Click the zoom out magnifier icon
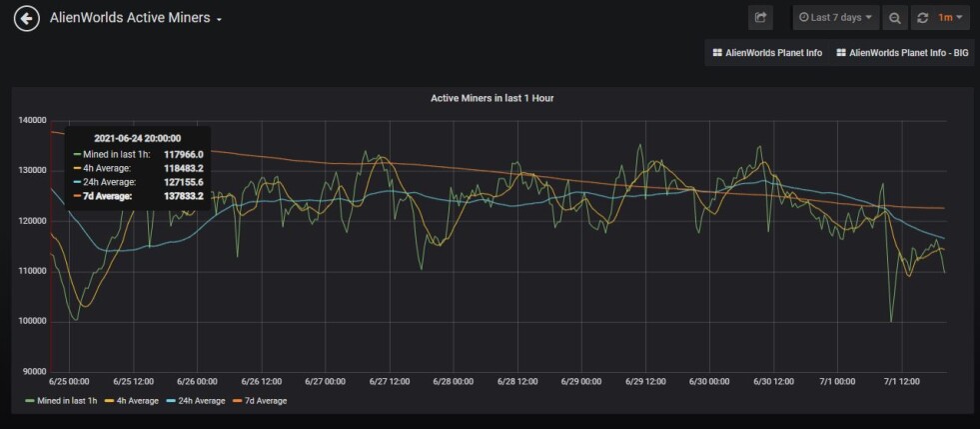The image size is (980, 429). 894,18
